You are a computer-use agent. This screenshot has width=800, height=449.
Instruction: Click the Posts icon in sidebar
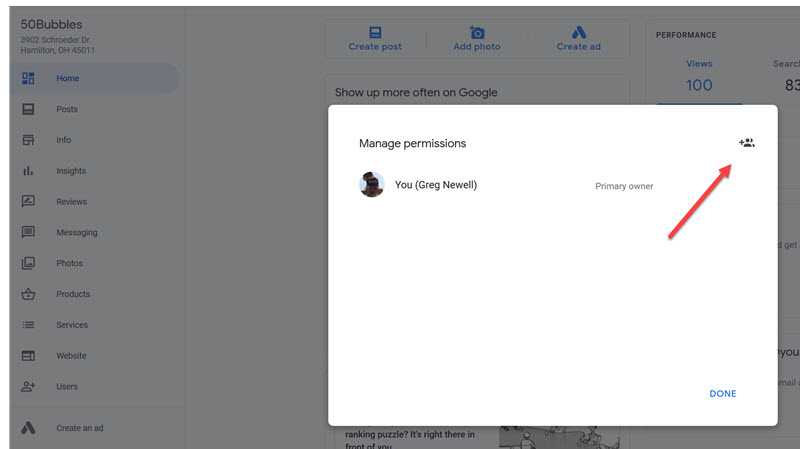(x=28, y=109)
